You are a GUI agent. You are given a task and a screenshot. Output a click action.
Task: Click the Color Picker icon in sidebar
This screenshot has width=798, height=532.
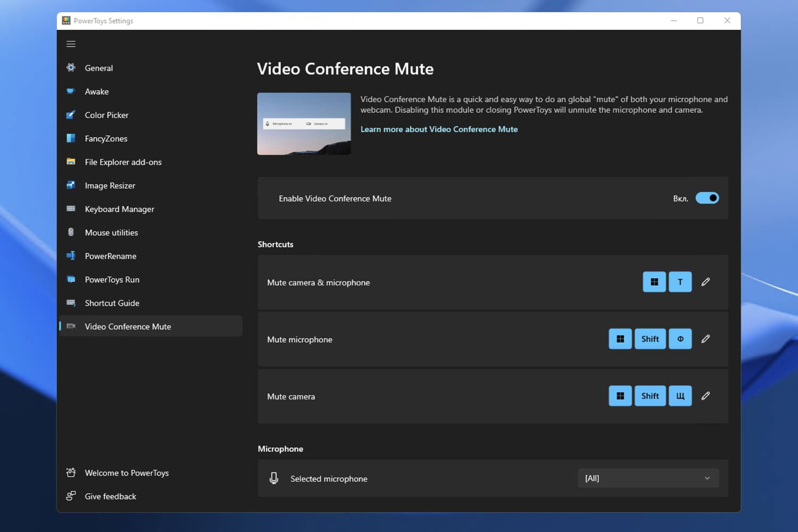tap(71, 115)
